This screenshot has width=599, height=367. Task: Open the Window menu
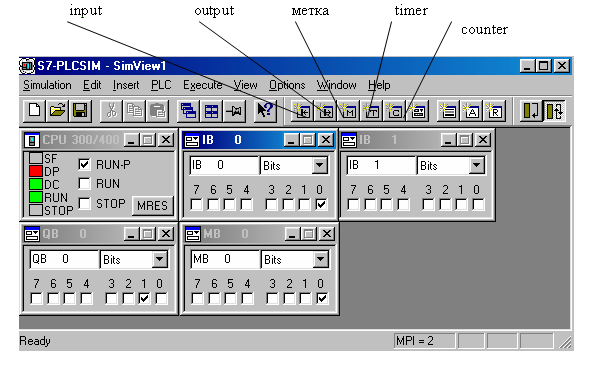coord(337,85)
